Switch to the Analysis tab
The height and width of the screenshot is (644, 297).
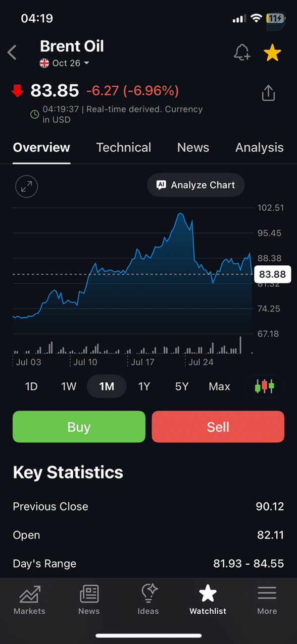coord(259,147)
